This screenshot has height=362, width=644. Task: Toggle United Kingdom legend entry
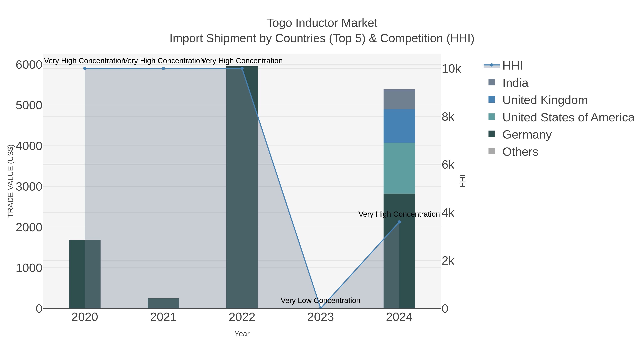click(x=538, y=100)
